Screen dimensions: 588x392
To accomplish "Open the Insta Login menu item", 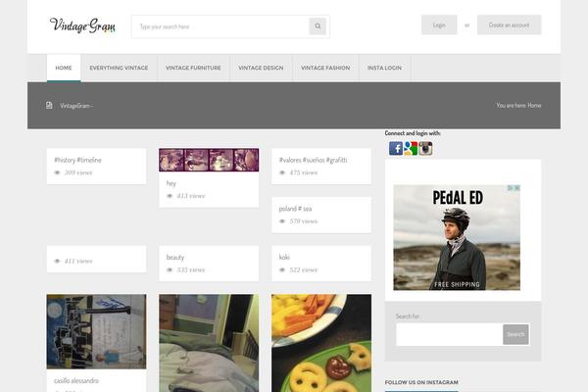I will 384,68.
